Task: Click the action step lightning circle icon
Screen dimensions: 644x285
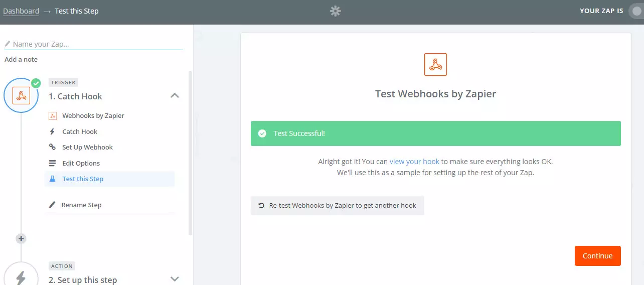Action: 21,277
